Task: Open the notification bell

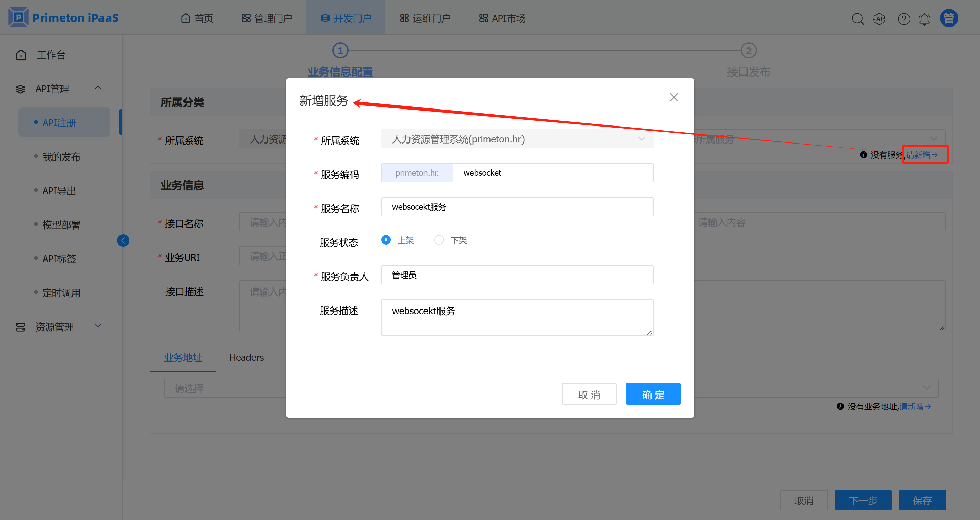Action: click(x=925, y=19)
